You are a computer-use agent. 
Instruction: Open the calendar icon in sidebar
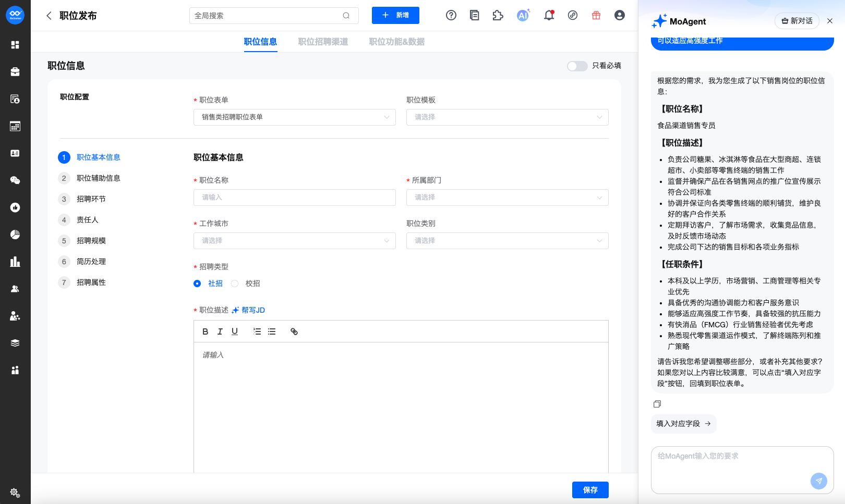point(15,126)
